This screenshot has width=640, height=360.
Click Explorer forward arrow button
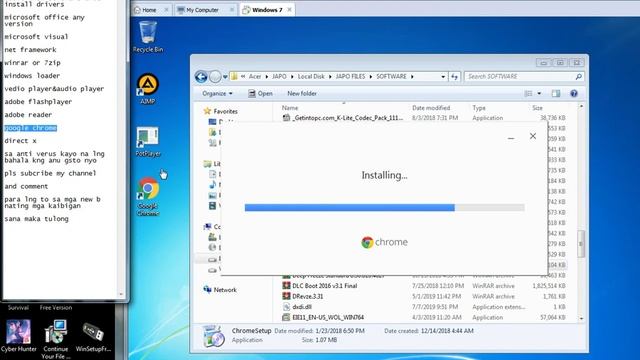(215, 77)
